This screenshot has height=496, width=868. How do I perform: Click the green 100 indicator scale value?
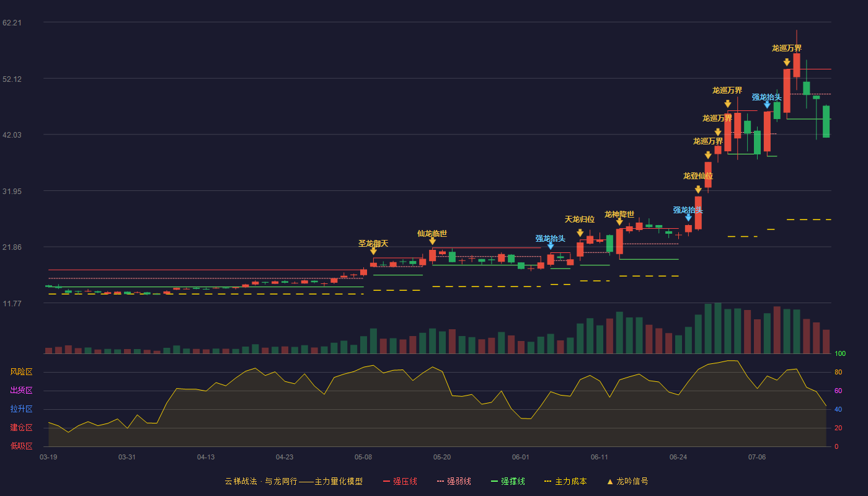(840, 354)
